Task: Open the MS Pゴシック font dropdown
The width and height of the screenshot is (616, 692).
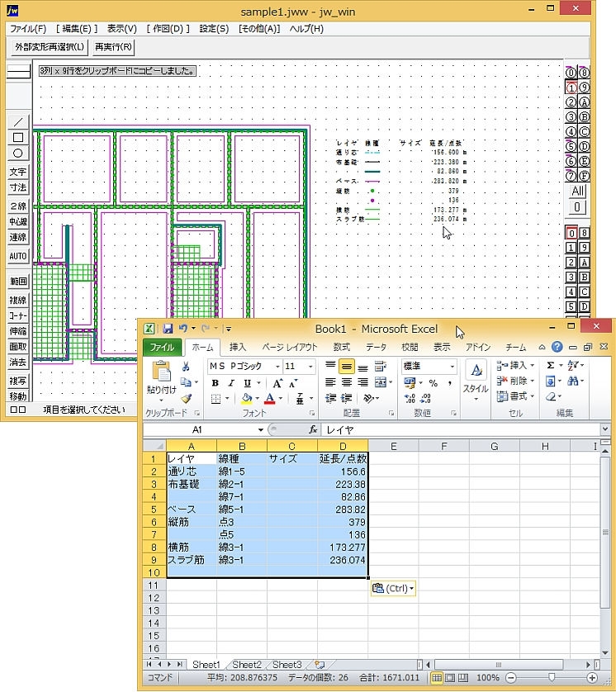Action: (x=244, y=367)
